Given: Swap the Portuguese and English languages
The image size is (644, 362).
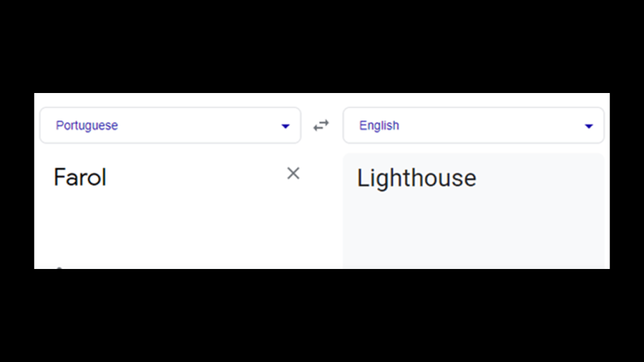Looking at the screenshot, I should tap(321, 126).
